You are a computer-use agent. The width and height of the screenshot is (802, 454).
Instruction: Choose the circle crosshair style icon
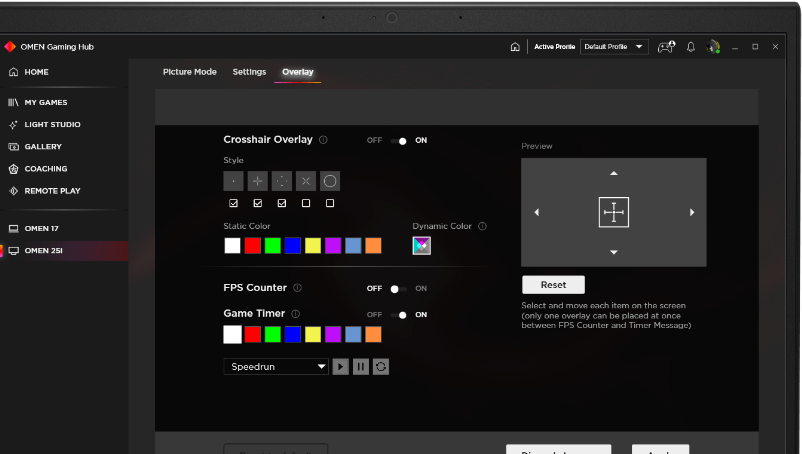(330, 181)
